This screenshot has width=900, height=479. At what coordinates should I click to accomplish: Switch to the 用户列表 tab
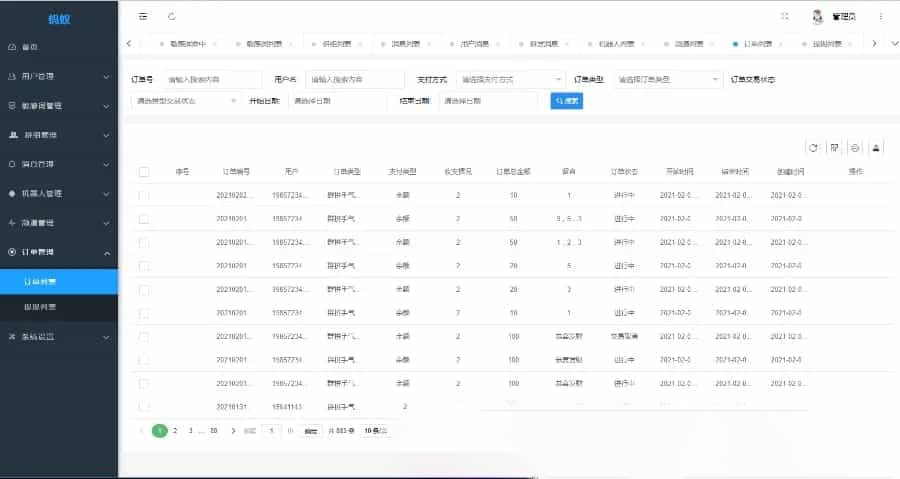click(475, 44)
